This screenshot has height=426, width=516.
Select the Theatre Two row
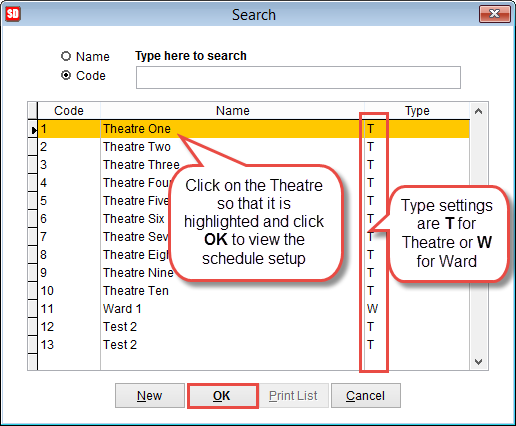253,147
